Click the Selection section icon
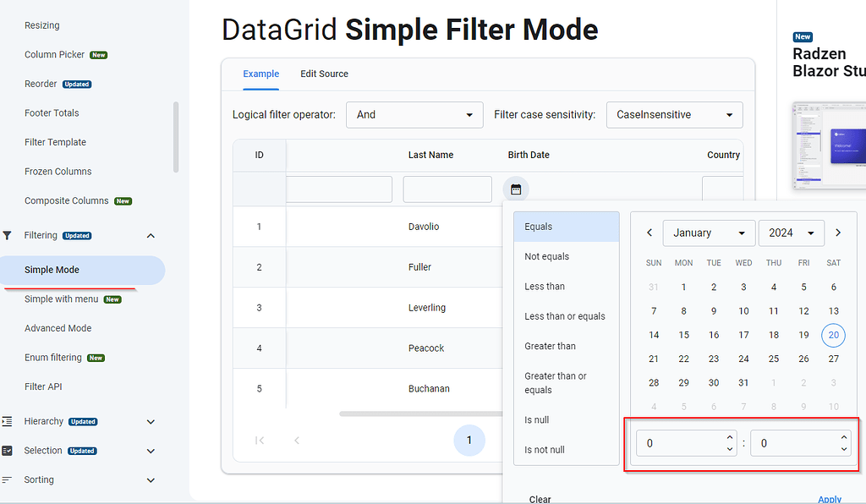This screenshot has width=866, height=504. pos(8,451)
